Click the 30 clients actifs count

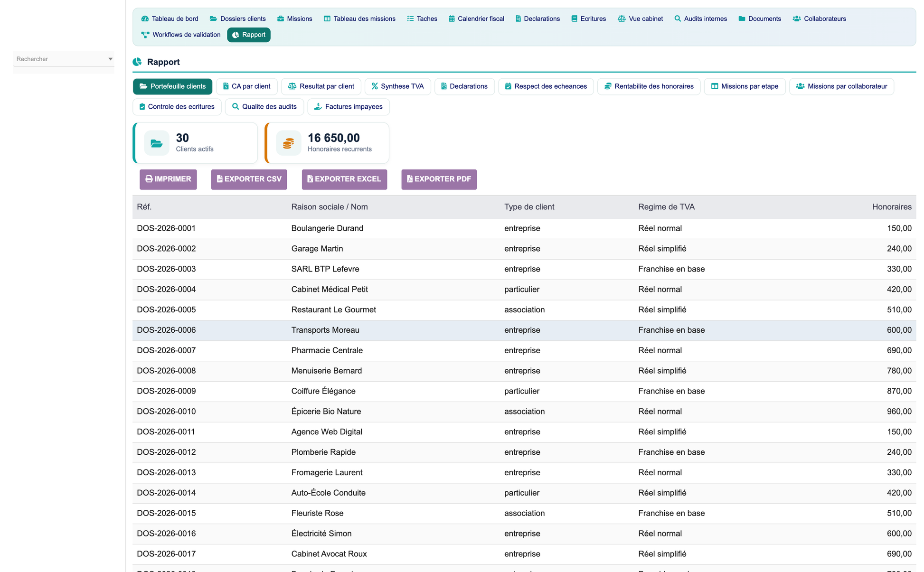pos(182,138)
